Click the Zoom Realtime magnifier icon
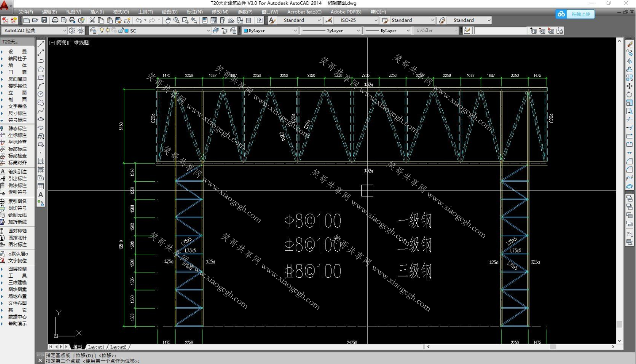This screenshot has width=636, height=364. click(176, 20)
